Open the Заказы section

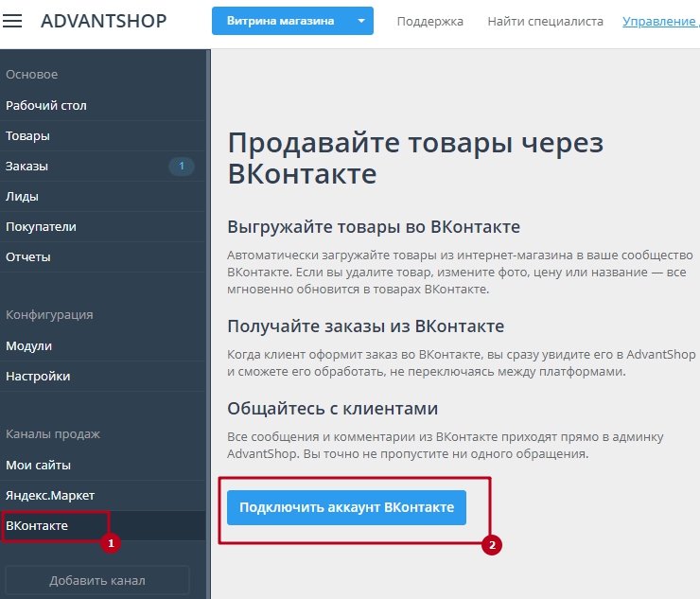103,167
